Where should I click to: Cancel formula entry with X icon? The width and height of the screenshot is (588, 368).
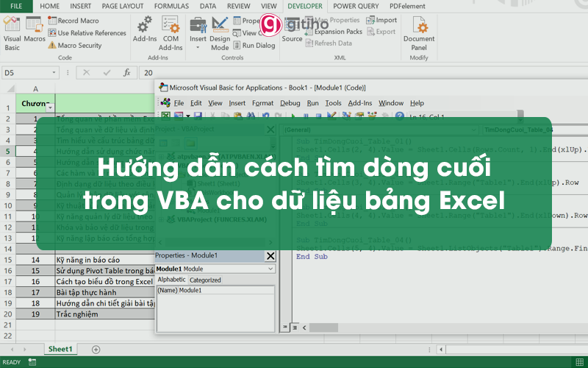tap(86, 73)
